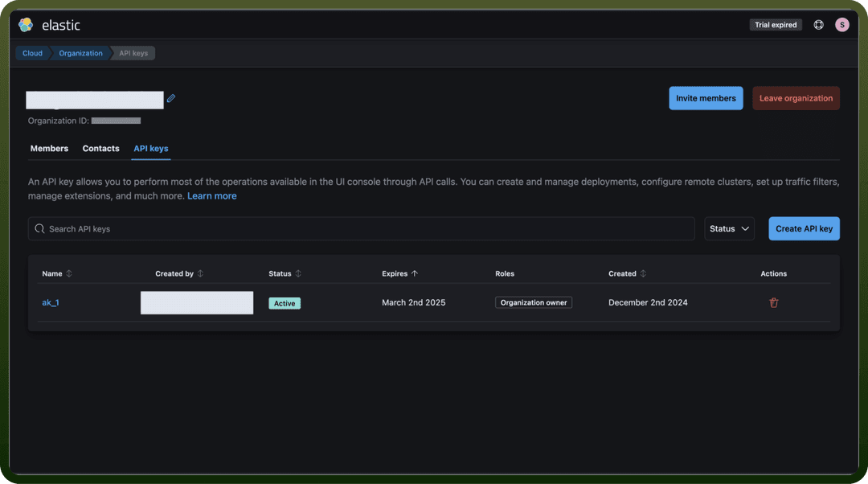Open the Status filter dropdown
The height and width of the screenshot is (484, 868).
(x=729, y=228)
